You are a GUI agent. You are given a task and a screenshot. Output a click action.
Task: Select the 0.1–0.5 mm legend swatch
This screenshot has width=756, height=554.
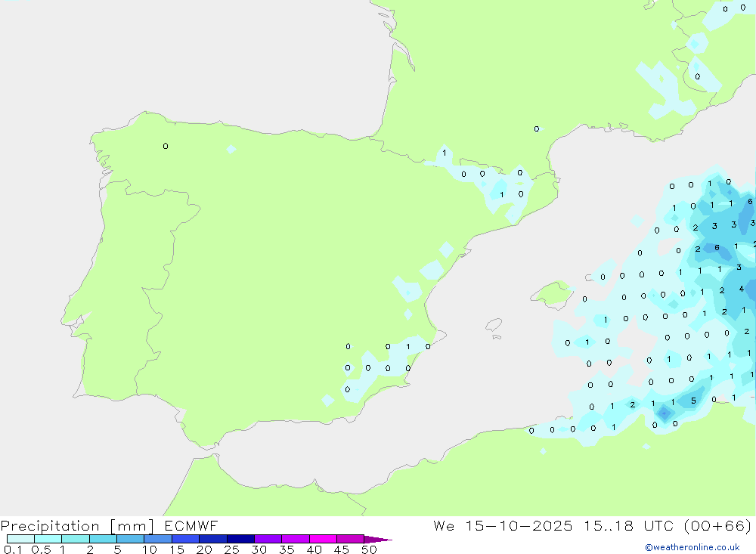click(x=20, y=539)
